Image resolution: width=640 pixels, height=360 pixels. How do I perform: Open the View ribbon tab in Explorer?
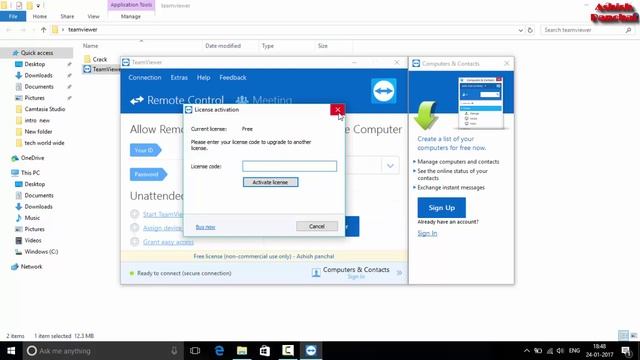93,16
